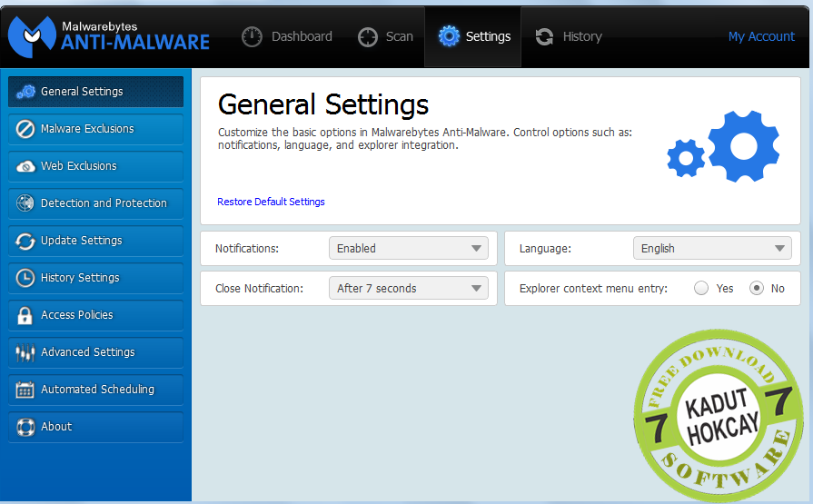This screenshot has height=504, width=813.
Task: Open the Close Notification dropdown
Action: tap(409, 288)
